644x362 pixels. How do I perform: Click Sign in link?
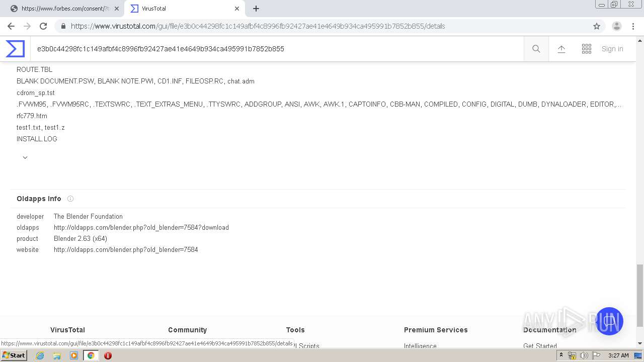[612, 49]
